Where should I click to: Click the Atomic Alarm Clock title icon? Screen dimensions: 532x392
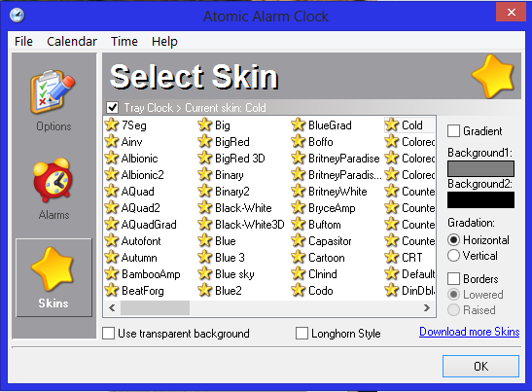[x=17, y=16]
